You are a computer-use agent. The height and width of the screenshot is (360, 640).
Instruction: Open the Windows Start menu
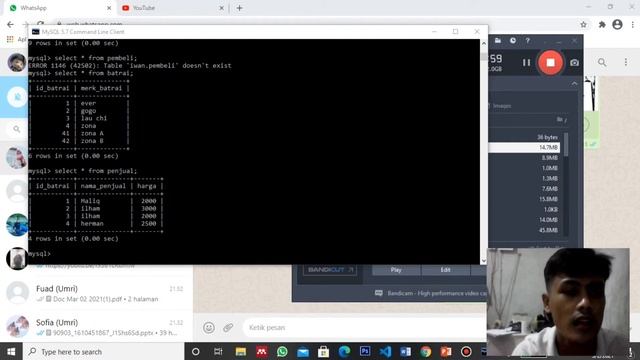click(11, 351)
